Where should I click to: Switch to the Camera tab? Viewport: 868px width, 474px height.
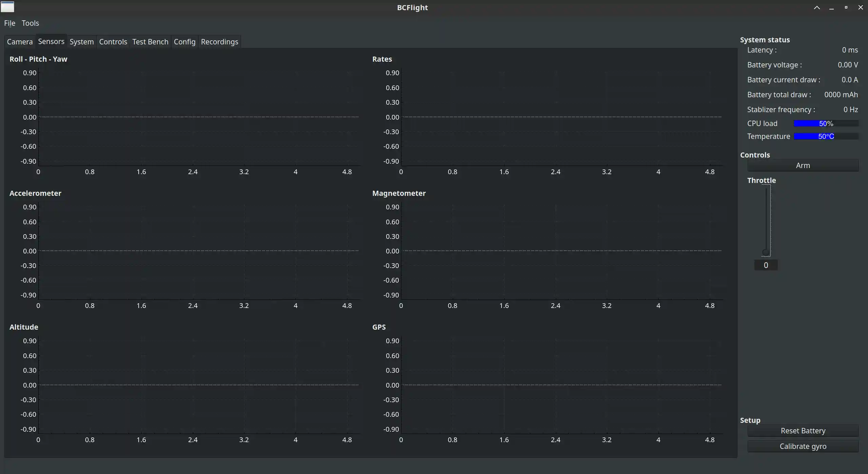click(20, 41)
